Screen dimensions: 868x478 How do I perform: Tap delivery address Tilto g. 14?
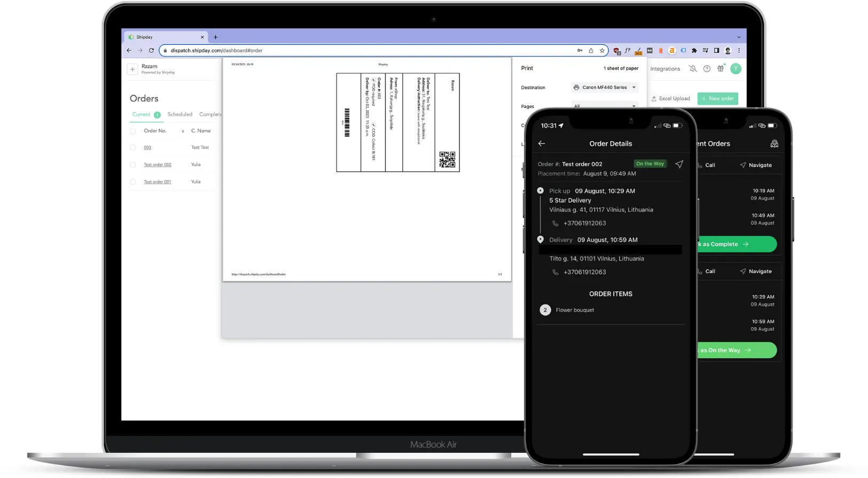coord(597,259)
